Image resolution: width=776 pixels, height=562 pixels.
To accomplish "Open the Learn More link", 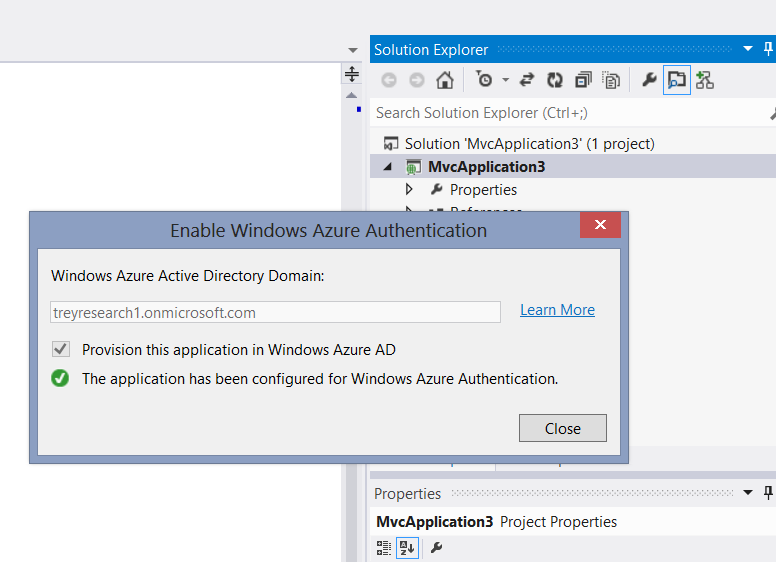I will (557, 310).
